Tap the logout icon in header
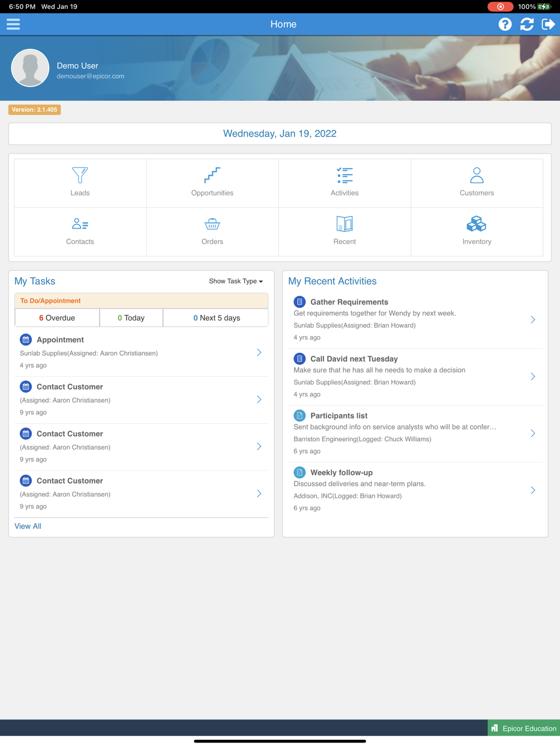The image size is (560, 747). pos(548,24)
